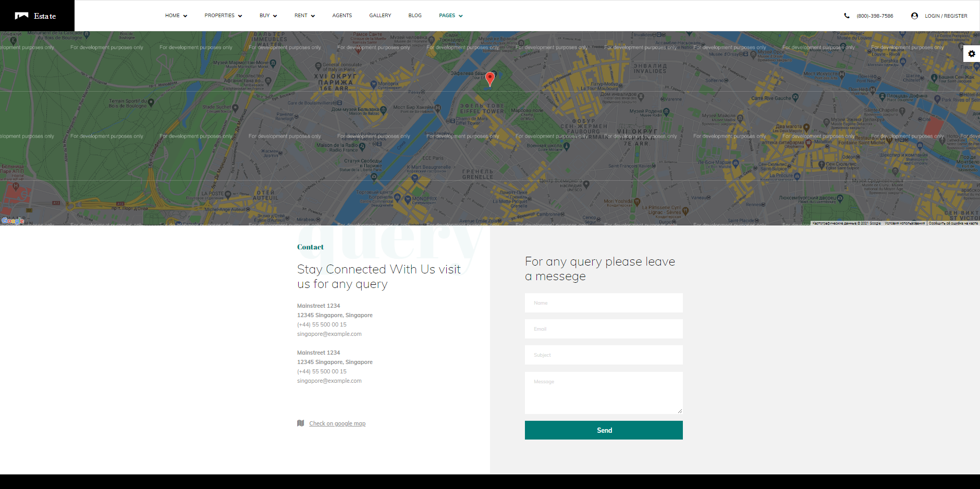Open the settings gear panel
The height and width of the screenshot is (489, 980).
point(972,54)
